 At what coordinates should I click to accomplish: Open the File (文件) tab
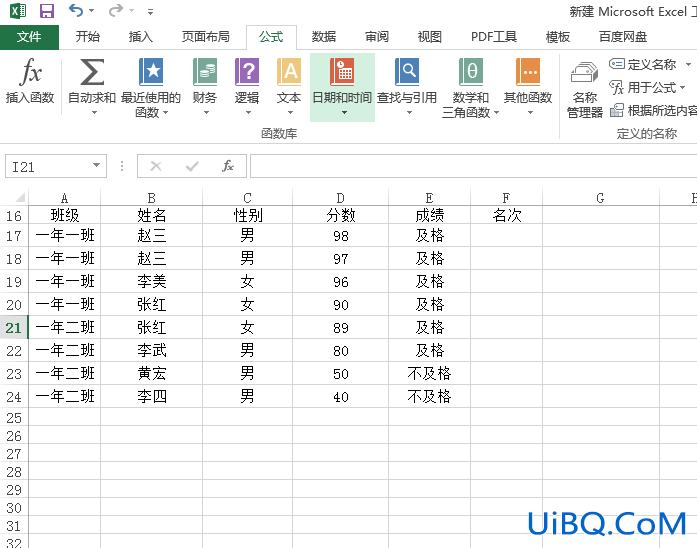29,37
